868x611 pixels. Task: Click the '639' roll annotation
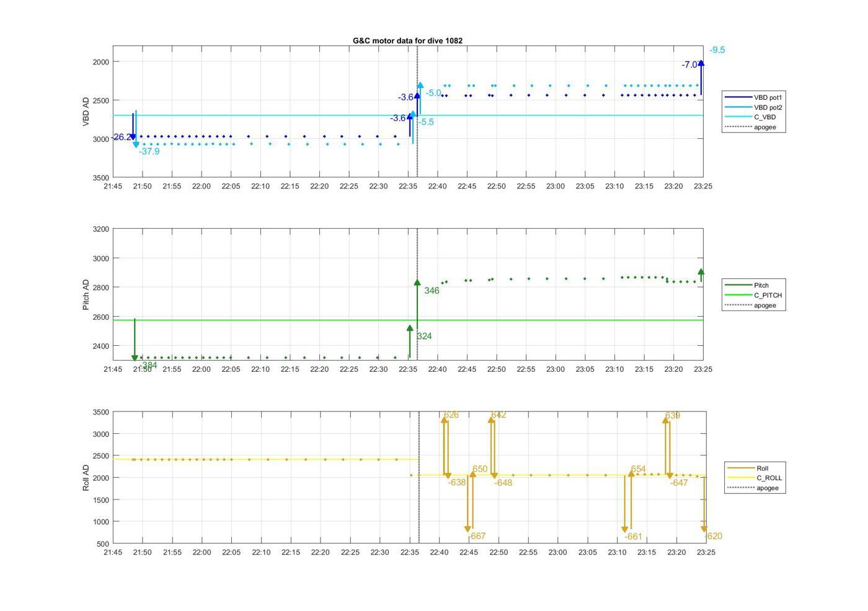click(x=673, y=415)
